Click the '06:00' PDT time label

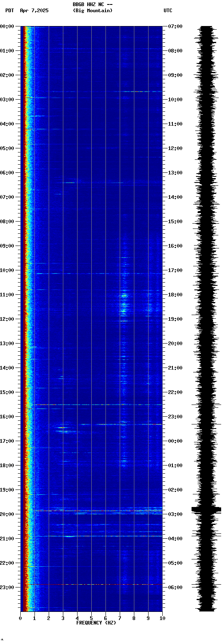(7, 173)
